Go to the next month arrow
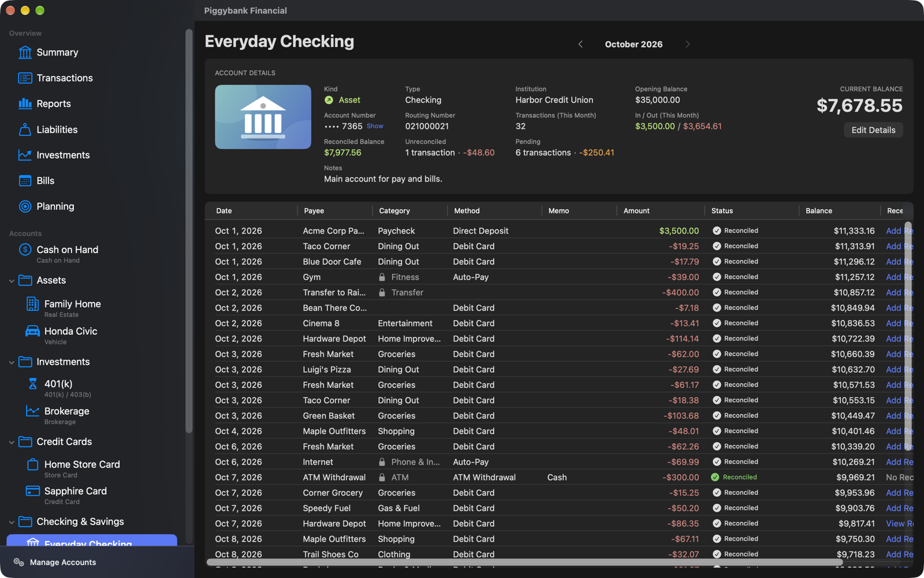The height and width of the screenshot is (578, 924). [687, 45]
